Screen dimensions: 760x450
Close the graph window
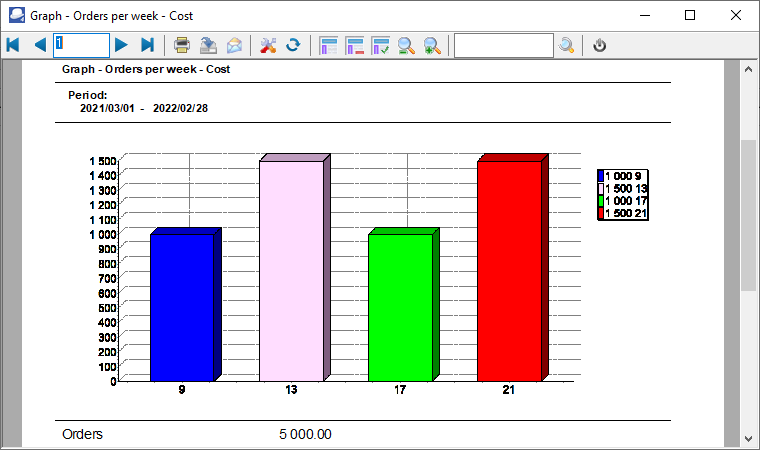(x=736, y=16)
